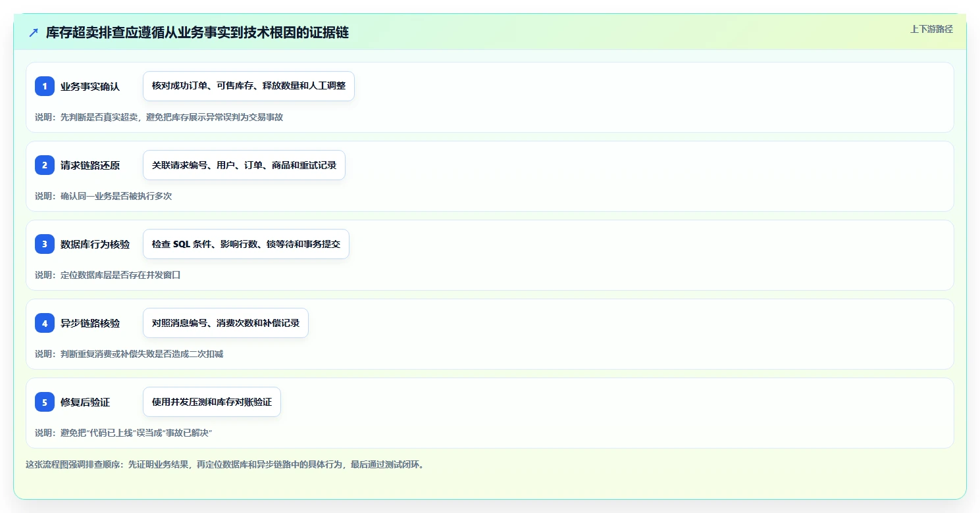
Task: Click the 上下游路径 label
Action: (931, 29)
